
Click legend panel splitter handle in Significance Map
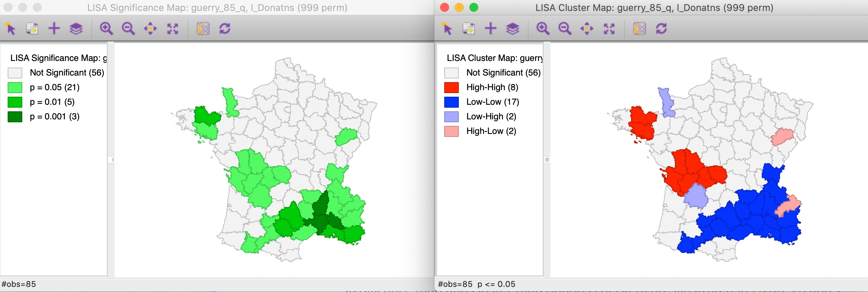112,160
